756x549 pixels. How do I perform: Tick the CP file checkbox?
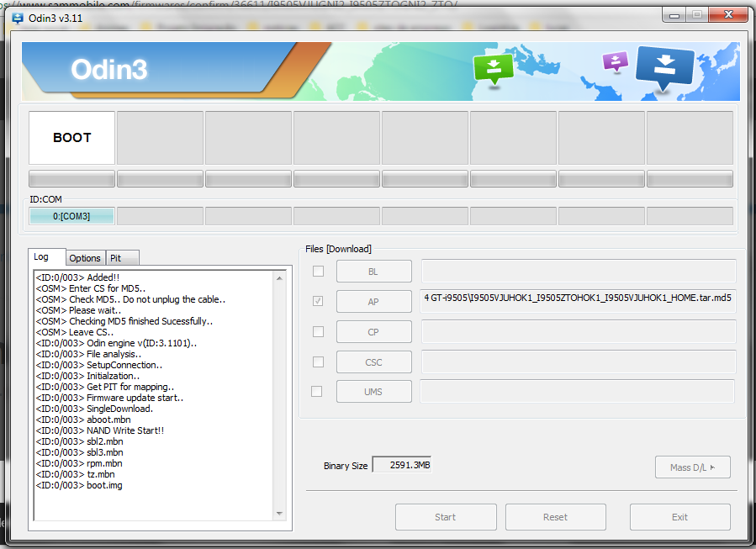[318, 331]
